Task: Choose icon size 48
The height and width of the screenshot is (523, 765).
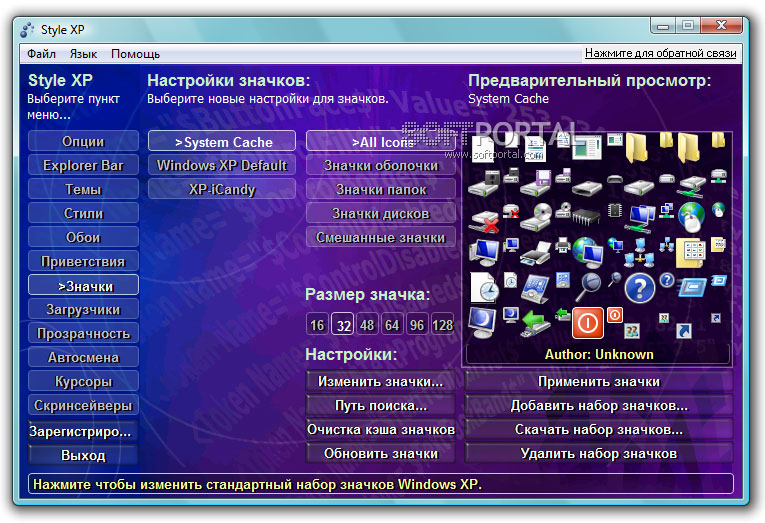Action: pyautogui.click(x=367, y=324)
